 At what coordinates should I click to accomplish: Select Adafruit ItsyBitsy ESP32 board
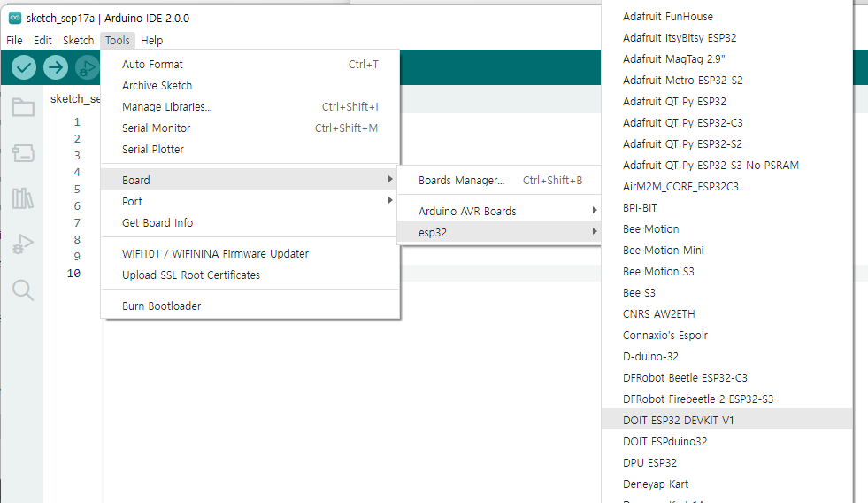tap(726, 38)
